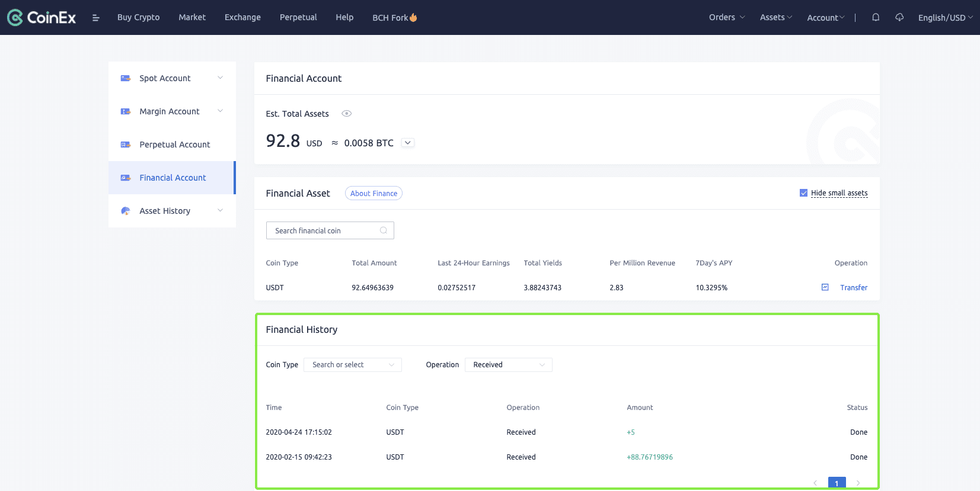Click the +88.76719896 amount entry

650,457
